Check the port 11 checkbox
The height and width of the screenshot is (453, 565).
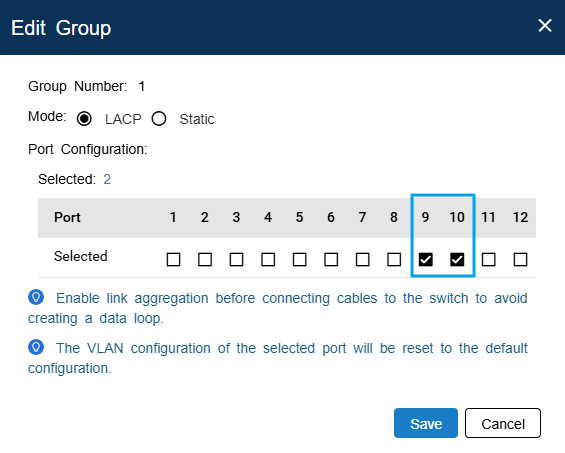pyautogui.click(x=489, y=259)
